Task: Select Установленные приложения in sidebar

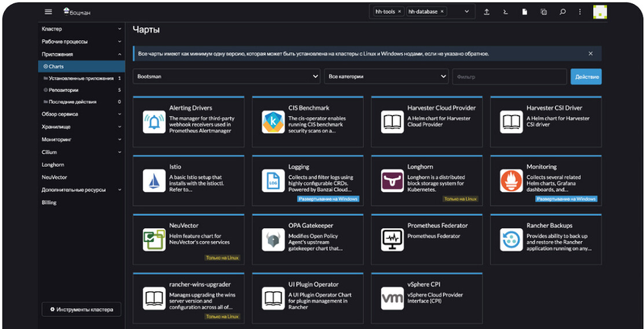Action: 80,77
